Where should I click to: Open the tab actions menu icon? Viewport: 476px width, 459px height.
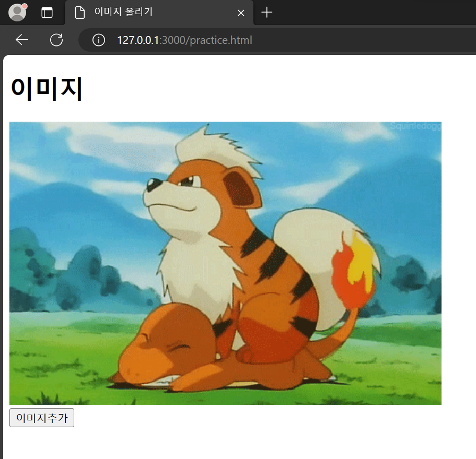[47, 13]
